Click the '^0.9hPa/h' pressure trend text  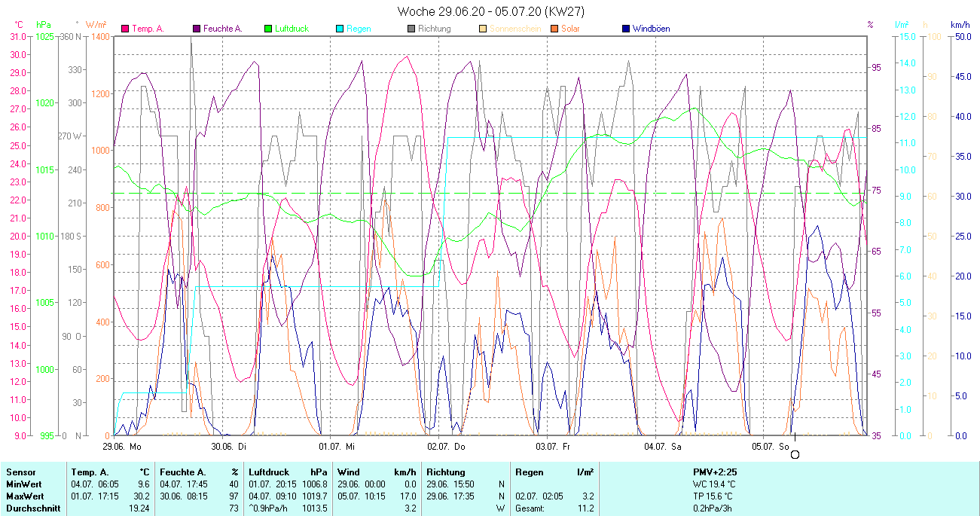(270, 508)
